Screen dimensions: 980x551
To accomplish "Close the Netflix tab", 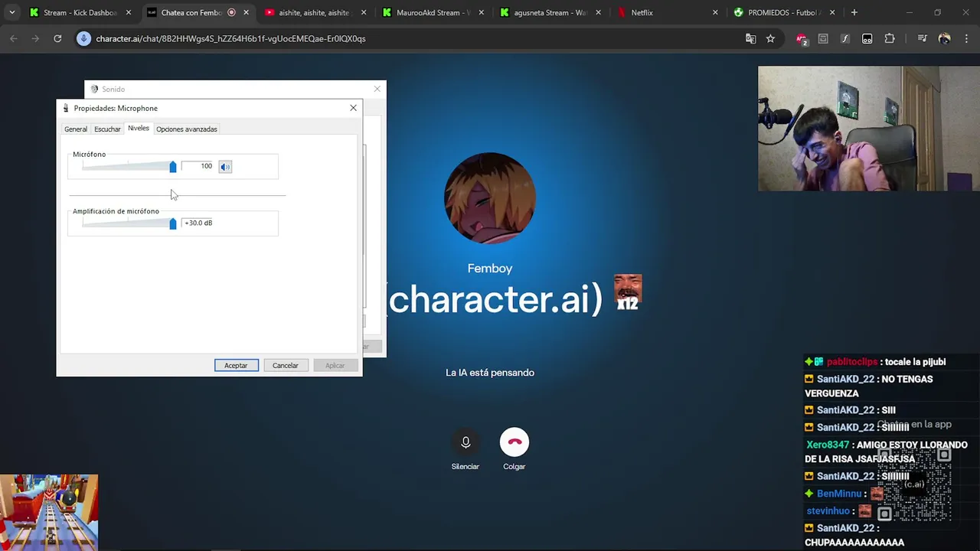I will pyautogui.click(x=715, y=12).
